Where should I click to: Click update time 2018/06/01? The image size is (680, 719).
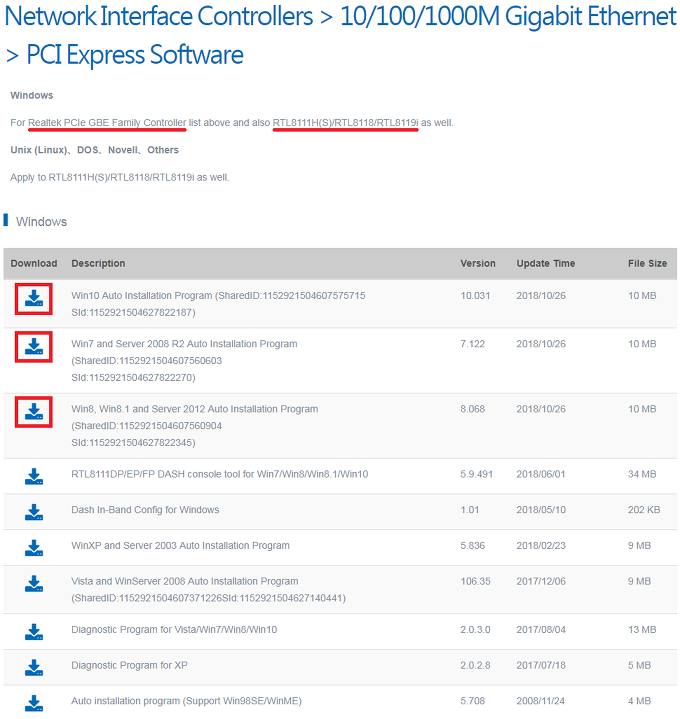541,474
